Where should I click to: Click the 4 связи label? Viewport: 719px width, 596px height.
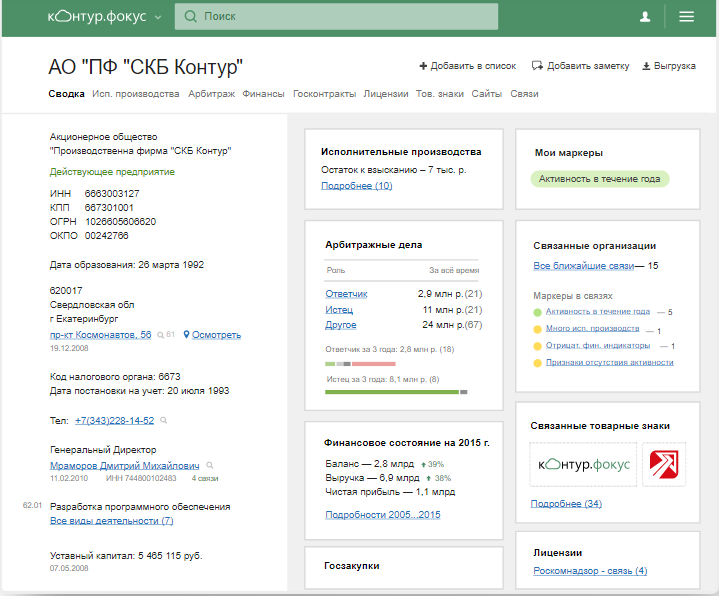pyautogui.click(x=205, y=478)
